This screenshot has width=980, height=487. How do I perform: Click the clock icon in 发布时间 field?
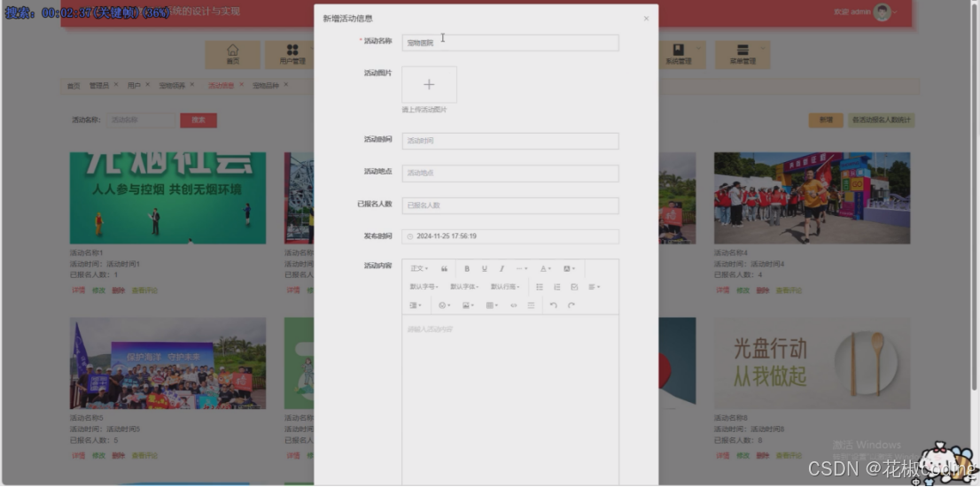click(410, 236)
